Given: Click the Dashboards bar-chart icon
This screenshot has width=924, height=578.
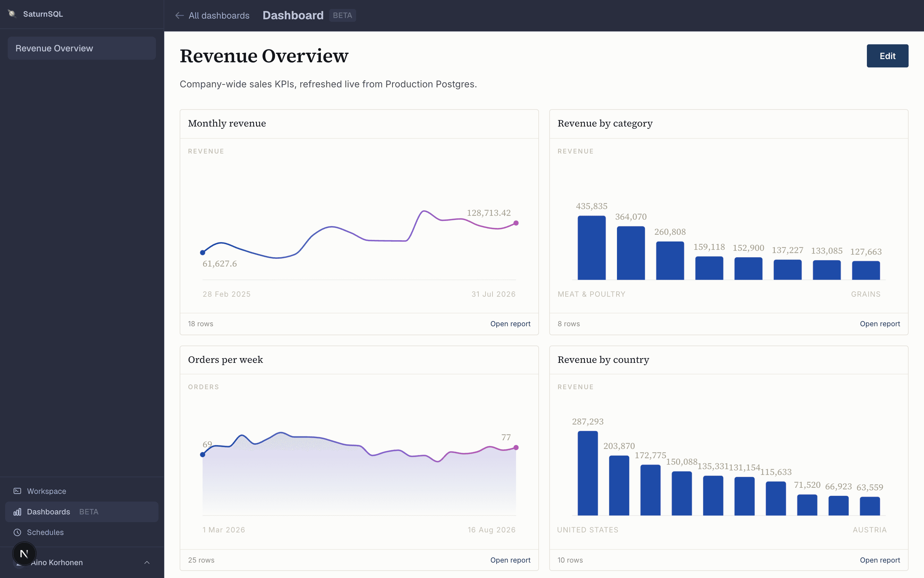Looking at the screenshot, I should tap(17, 512).
